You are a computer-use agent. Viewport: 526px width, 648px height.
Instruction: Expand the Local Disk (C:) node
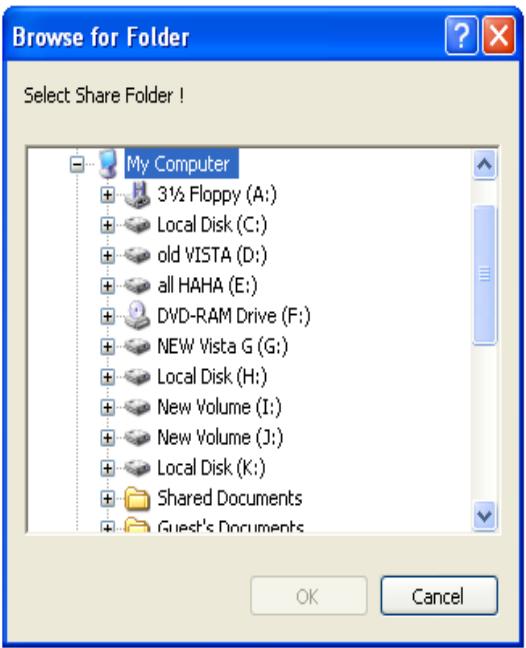click(107, 225)
